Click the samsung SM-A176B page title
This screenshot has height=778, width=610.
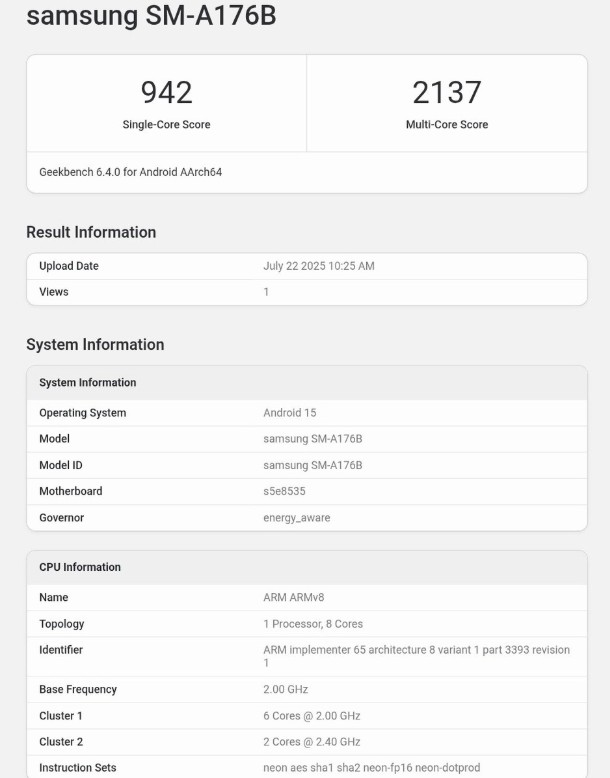(x=151, y=17)
